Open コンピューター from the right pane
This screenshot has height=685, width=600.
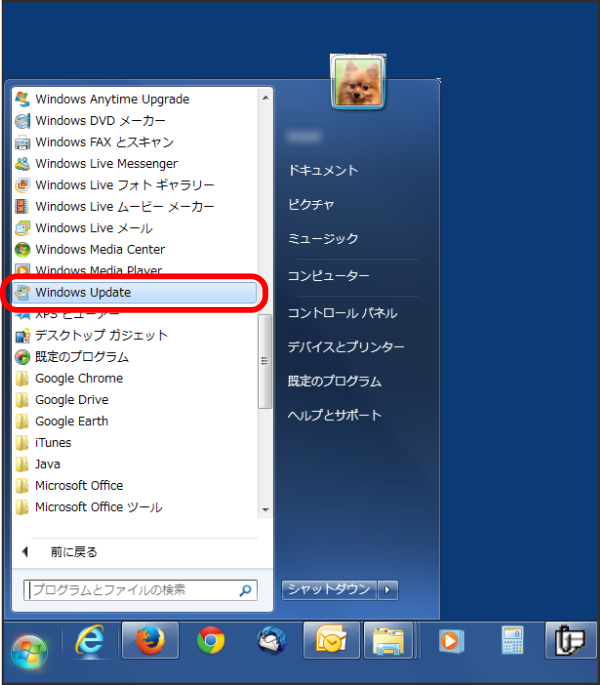tap(328, 276)
